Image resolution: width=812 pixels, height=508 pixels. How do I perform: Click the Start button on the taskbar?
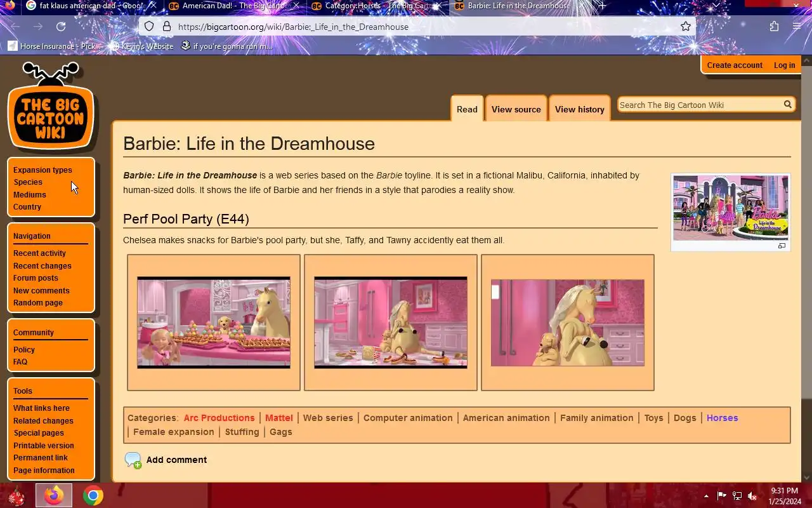coord(16,496)
